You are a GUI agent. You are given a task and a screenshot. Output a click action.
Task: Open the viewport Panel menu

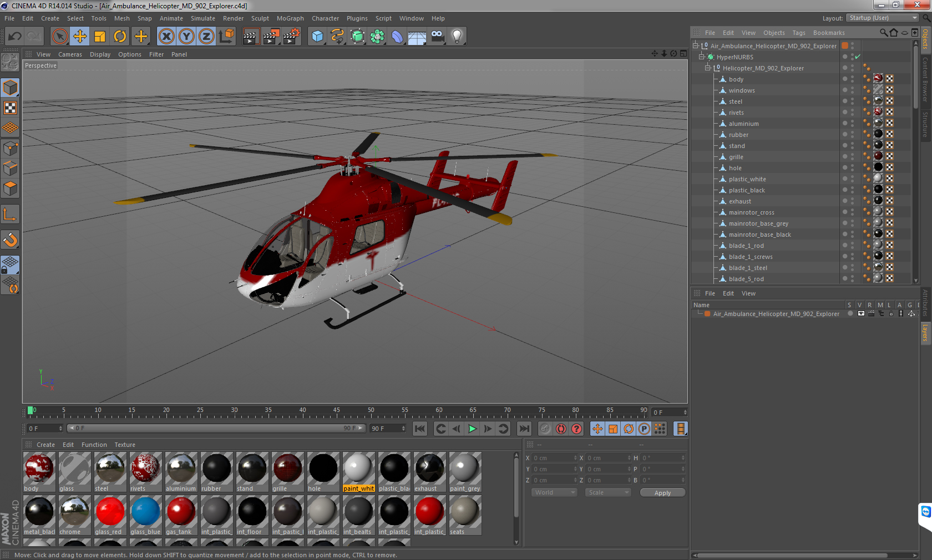(x=179, y=54)
